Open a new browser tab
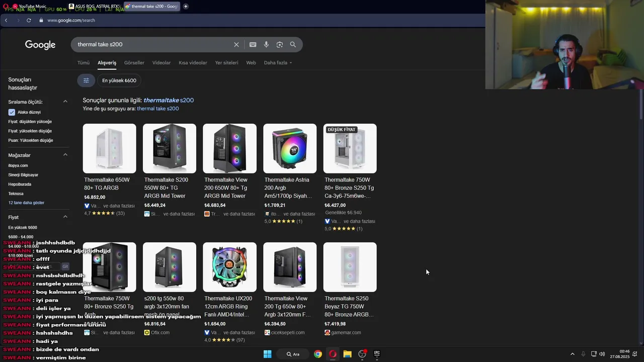Screen dimensions: 644x362 pyautogui.click(x=186, y=7)
